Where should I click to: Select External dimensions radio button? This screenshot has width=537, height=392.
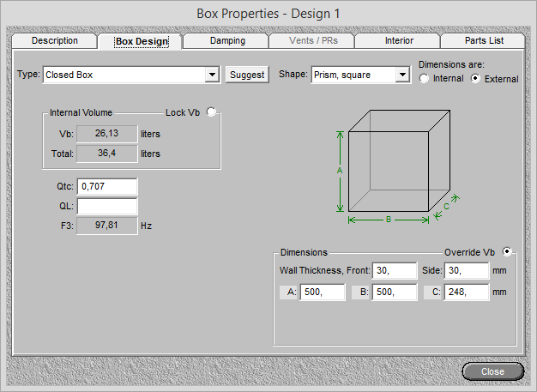(x=476, y=79)
